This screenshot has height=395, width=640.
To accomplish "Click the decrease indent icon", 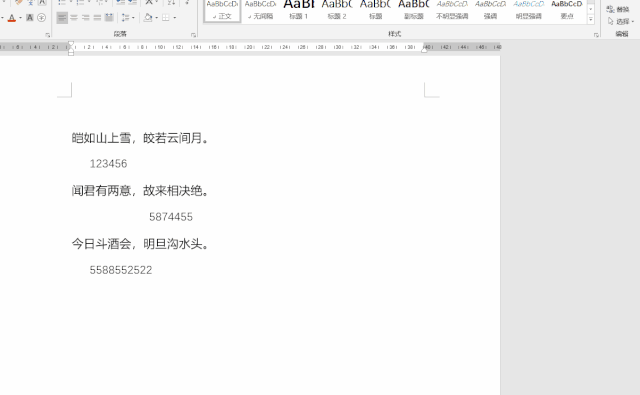I will (120, 2).
